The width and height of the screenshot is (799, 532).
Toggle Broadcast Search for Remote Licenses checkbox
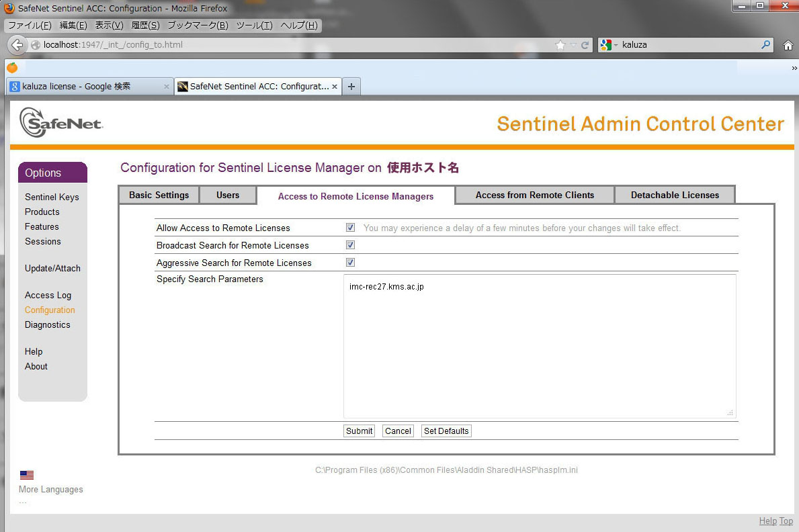(x=350, y=245)
